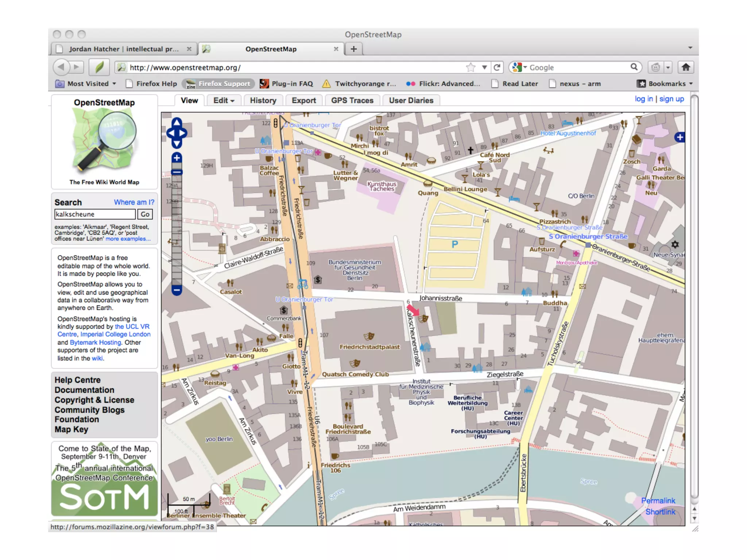The width and height of the screenshot is (747, 560).
Task: Open new tab with plus button
Action: [x=353, y=49]
